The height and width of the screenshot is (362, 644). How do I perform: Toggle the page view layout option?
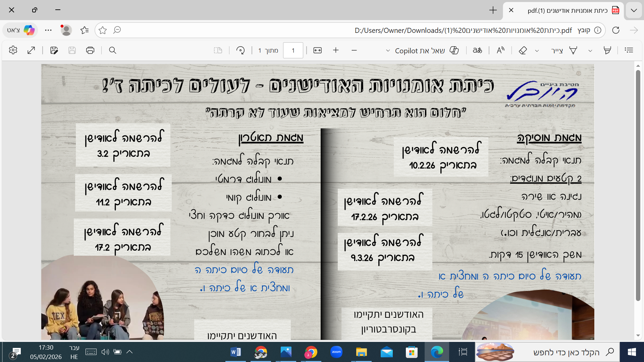218,50
